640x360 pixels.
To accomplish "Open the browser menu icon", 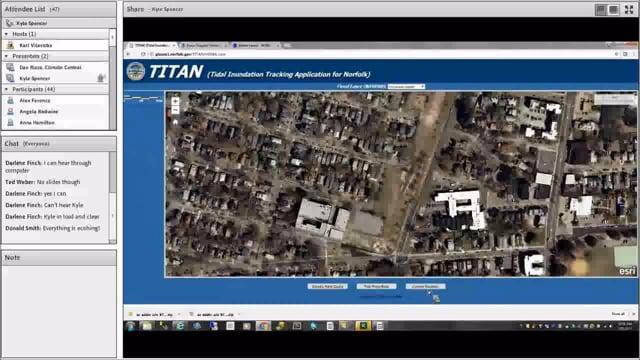I will coord(633,54).
